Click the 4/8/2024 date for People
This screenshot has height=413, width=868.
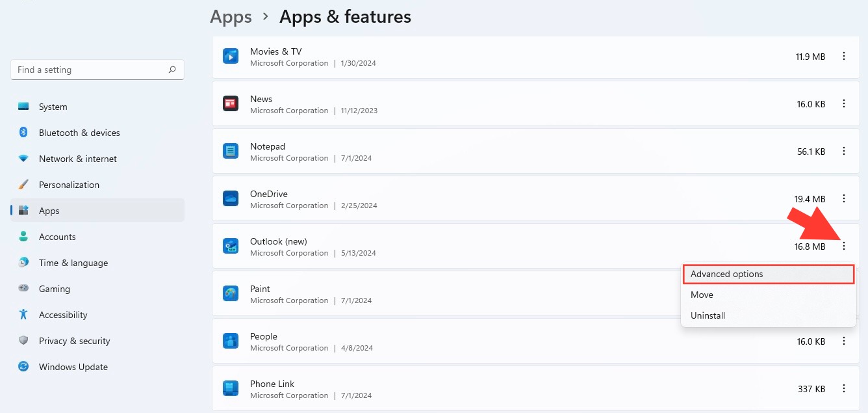tap(357, 348)
